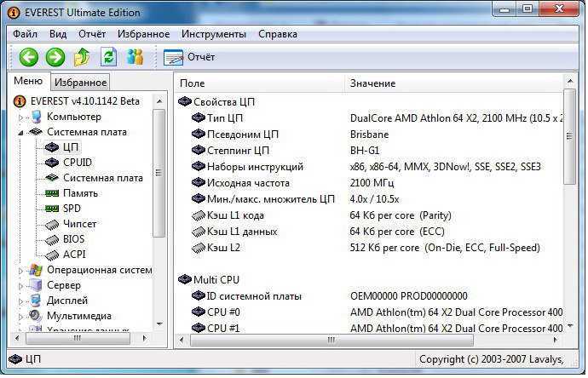Click the Поле column header
Screen dimensions: 588x378
pos(260,83)
